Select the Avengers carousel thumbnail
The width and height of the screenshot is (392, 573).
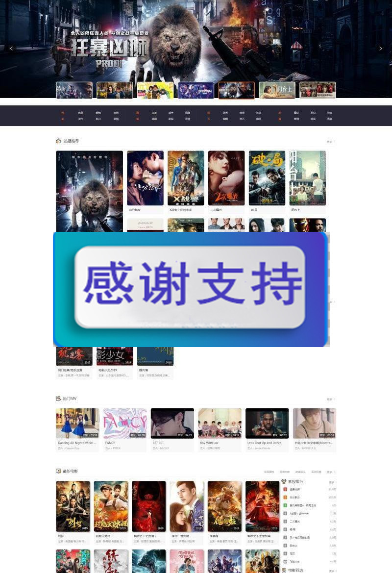196,90
